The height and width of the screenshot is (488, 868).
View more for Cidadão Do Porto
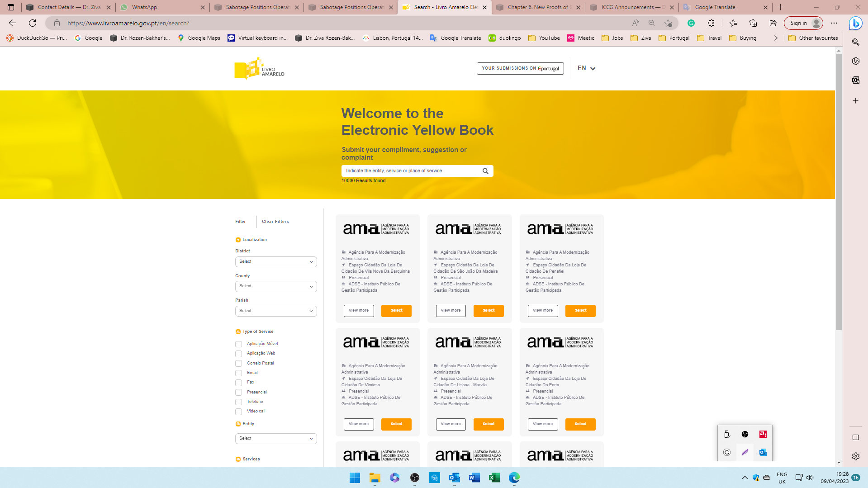coord(543,424)
